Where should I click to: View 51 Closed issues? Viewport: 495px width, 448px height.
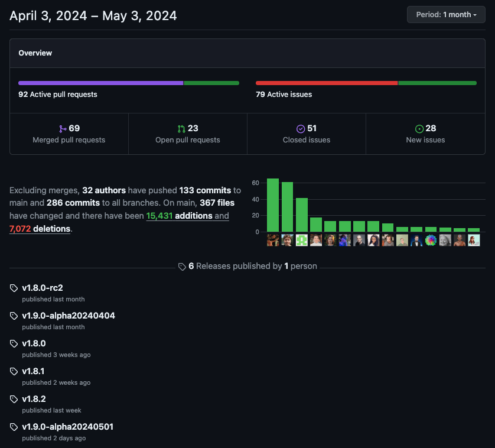point(307,134)
